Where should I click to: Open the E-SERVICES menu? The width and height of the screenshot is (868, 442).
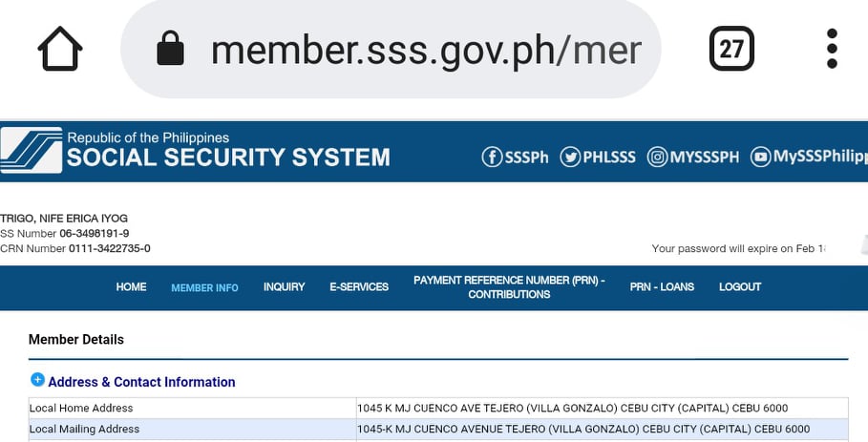click(x=359, y=287)
